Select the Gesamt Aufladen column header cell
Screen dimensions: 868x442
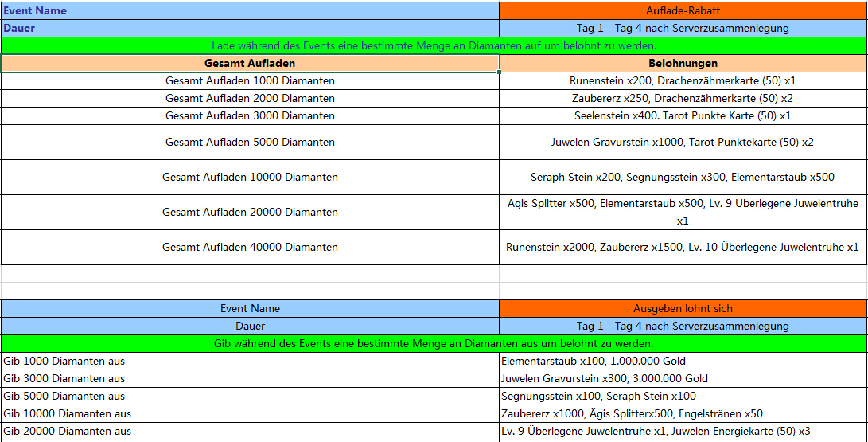250,63
